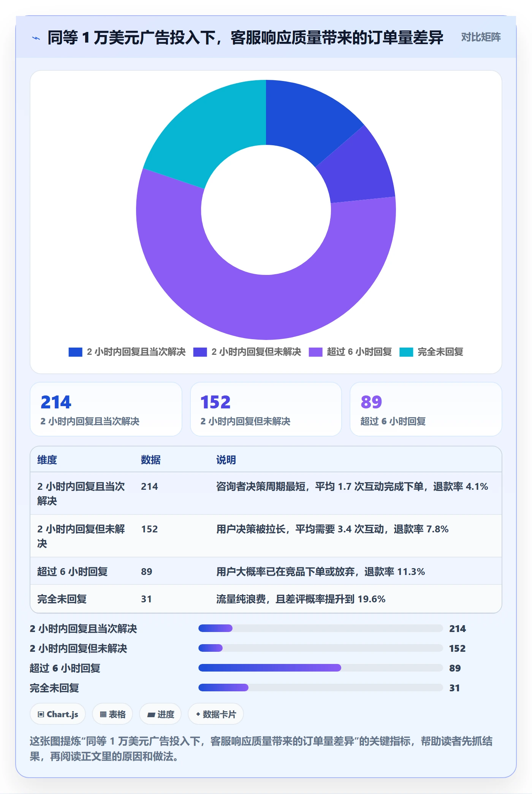Open the 214 data card

point(106,409)
